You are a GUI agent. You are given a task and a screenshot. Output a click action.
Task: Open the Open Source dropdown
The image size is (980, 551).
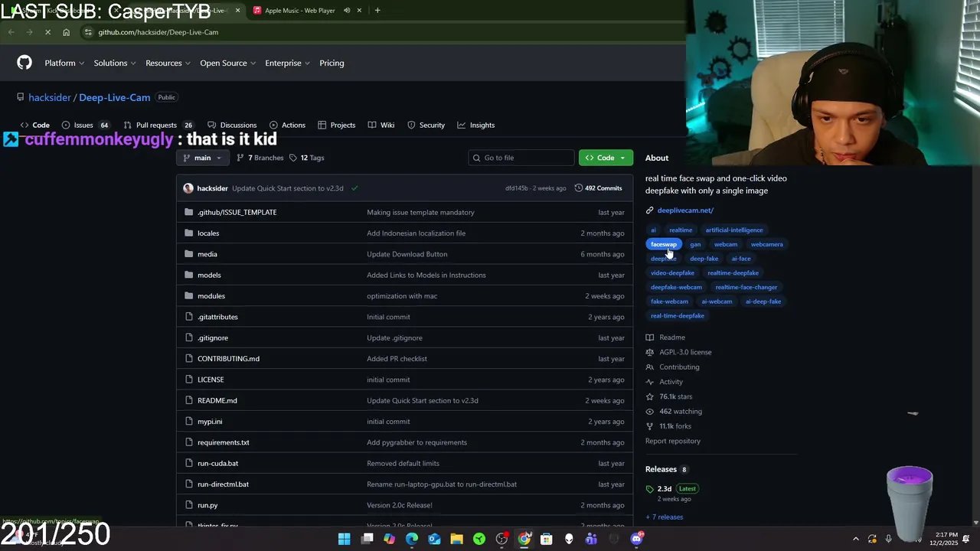coord(227,63)
